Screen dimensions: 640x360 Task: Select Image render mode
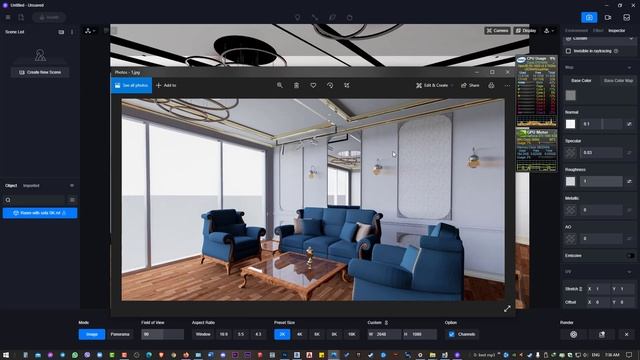tap(92, 334)
